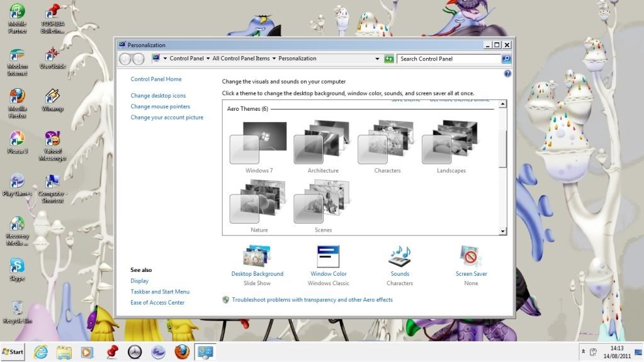Click Change desktop icons link
Image resolution: width=644 pixels, height=362 pixels.
(158, 95)
